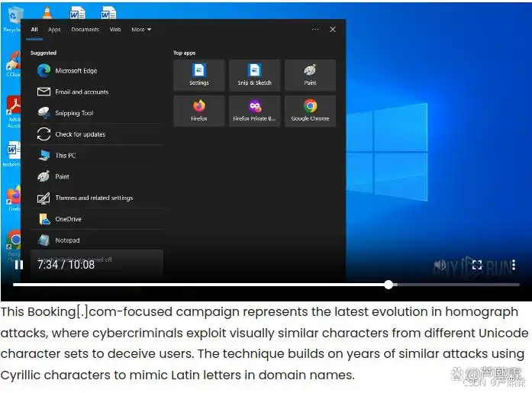532x393 pixels.
Task: Switch to the Web search tab
Action: point(115,30)
